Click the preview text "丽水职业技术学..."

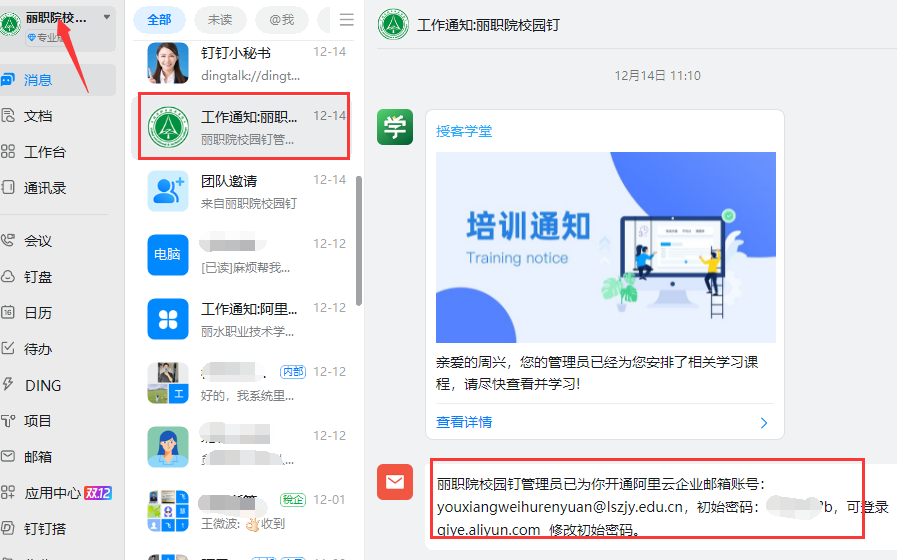[248, 332]
